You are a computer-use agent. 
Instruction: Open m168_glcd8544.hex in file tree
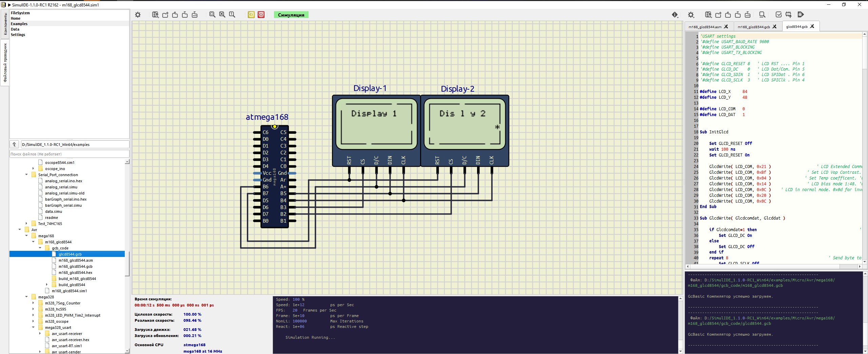(x=75, y=273)
